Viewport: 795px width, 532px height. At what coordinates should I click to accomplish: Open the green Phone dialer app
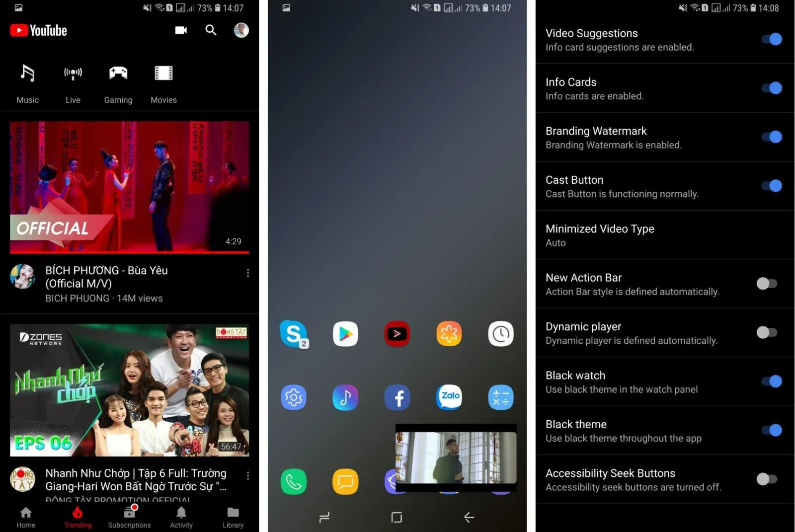tap(294, 482)
